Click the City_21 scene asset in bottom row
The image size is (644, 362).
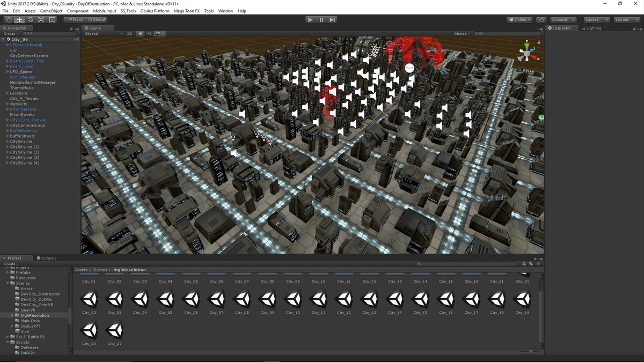pos(114,333)
